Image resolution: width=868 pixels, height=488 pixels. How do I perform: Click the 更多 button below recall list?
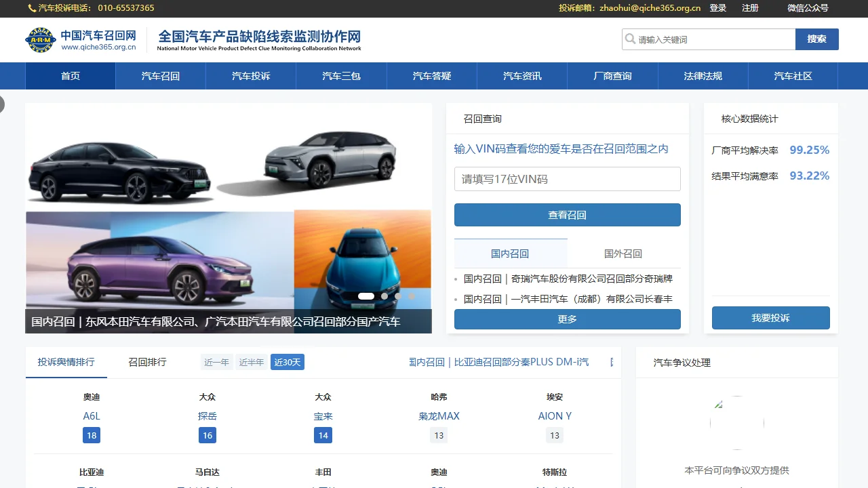pos(567,319)
